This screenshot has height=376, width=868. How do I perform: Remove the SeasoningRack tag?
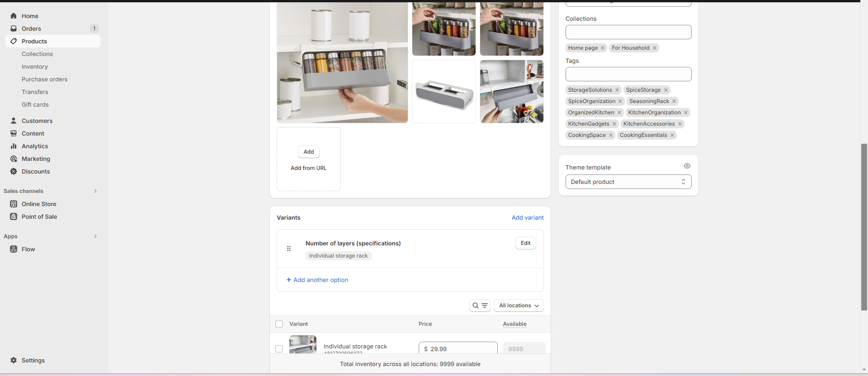tap(674, 101)
